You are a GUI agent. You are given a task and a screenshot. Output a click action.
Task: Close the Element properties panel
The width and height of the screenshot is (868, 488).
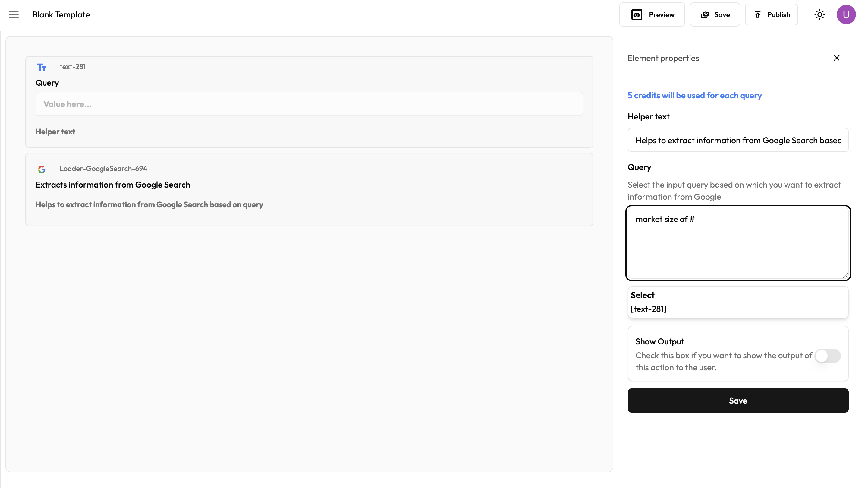836,58
